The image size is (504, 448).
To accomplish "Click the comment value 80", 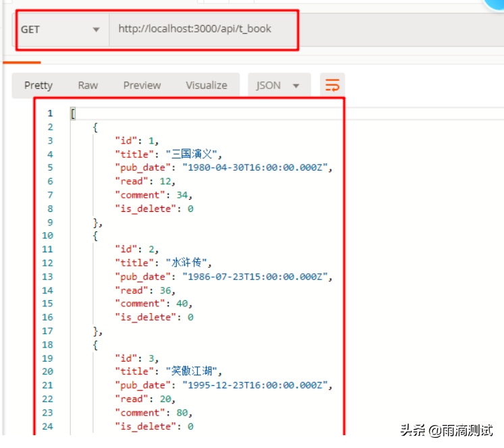I will click(x=184, y=412).
